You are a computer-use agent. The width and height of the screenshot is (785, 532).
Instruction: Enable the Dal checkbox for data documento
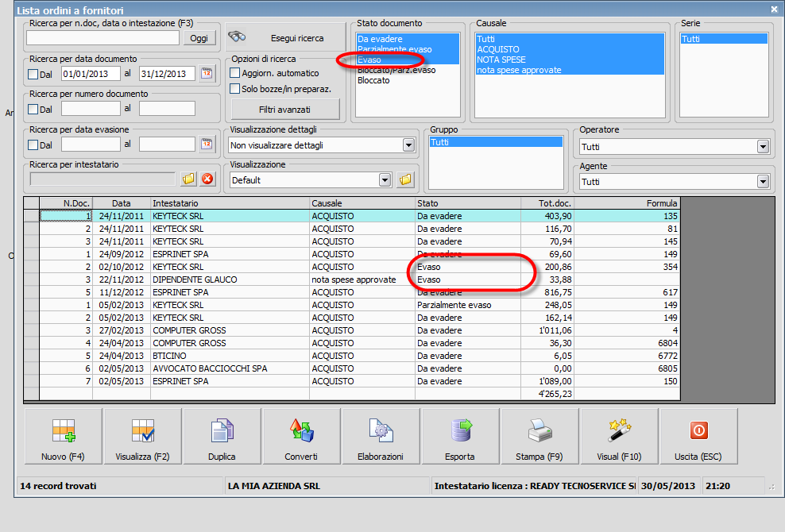click(x=33, y=74)
